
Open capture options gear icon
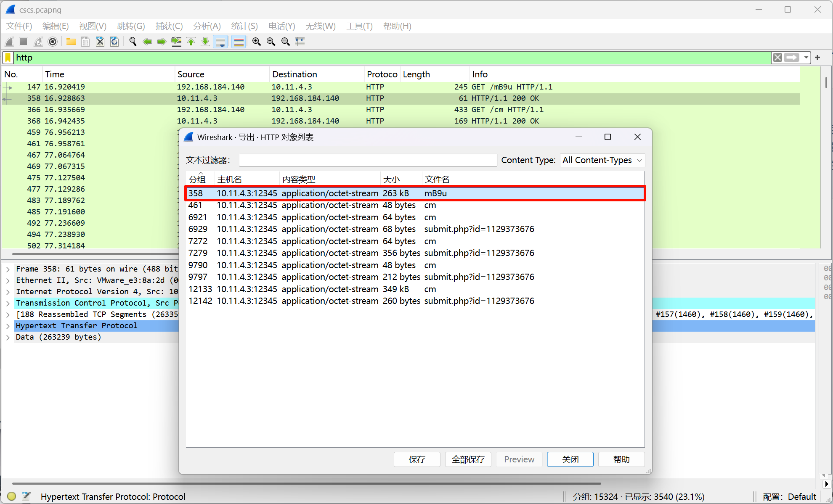point(53,42)
